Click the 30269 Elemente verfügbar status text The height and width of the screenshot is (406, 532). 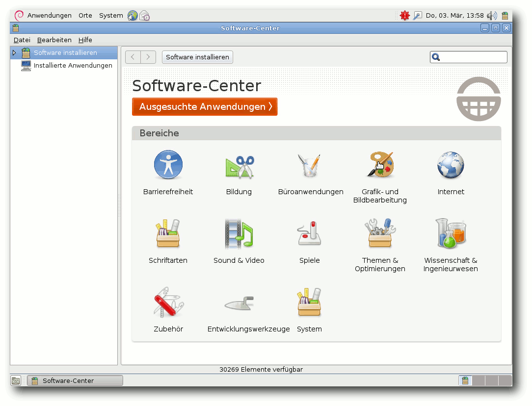(x=261, y=369)
